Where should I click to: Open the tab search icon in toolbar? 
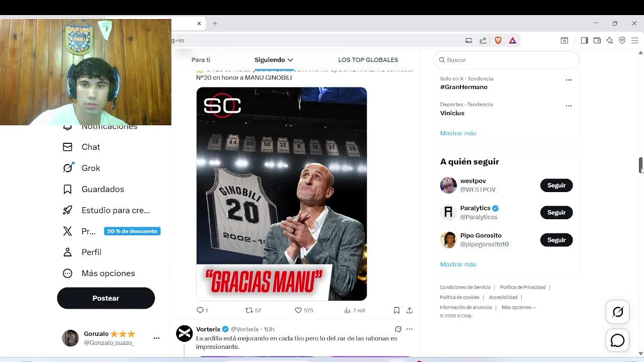(x=565, y=41)
